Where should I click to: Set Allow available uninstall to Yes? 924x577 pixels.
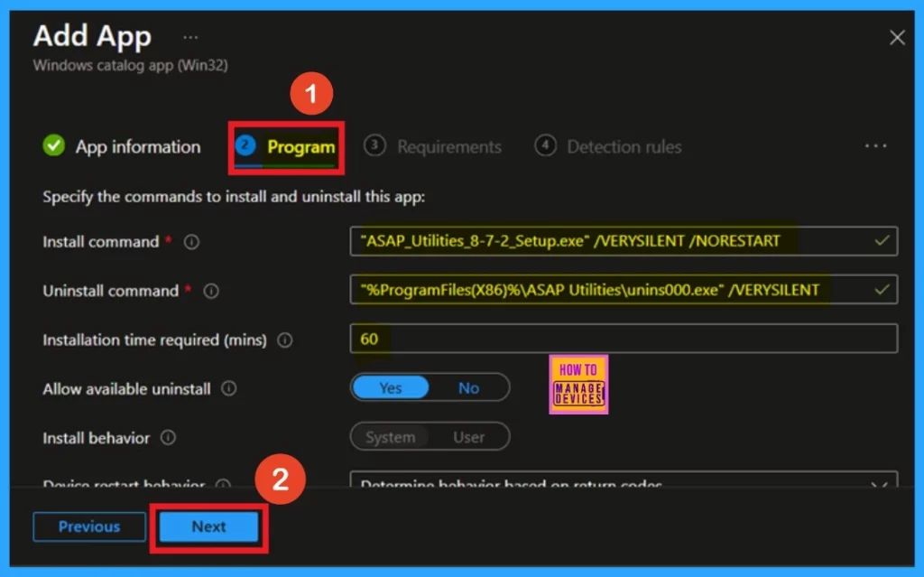coord(390,387)
